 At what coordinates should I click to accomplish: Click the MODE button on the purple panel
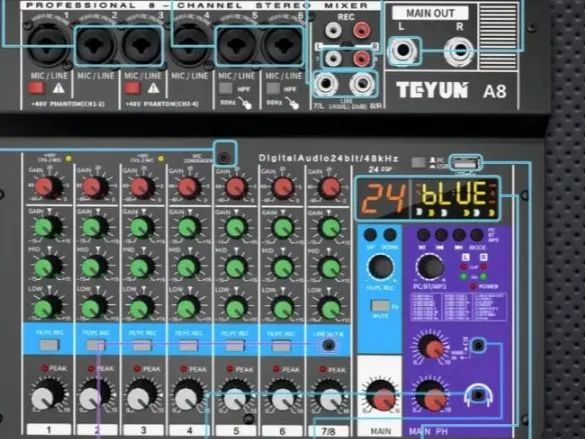coord(476,235)
